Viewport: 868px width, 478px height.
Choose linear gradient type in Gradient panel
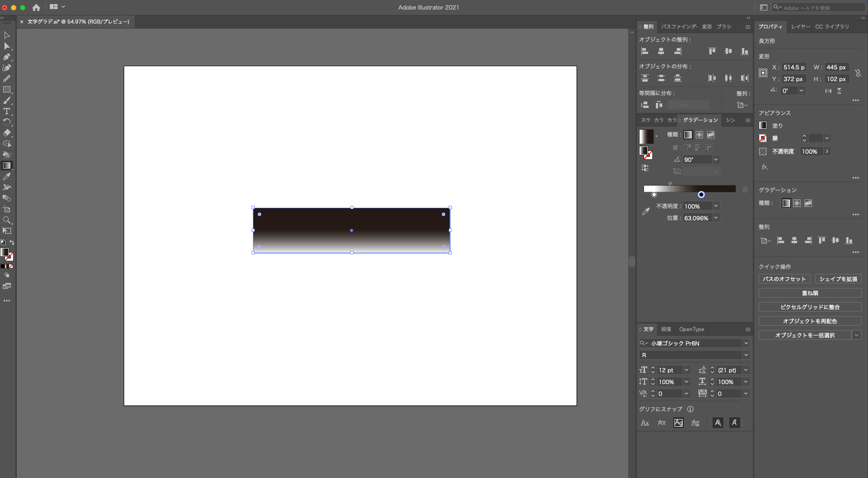pyautogui.click(x=688, y=135)
